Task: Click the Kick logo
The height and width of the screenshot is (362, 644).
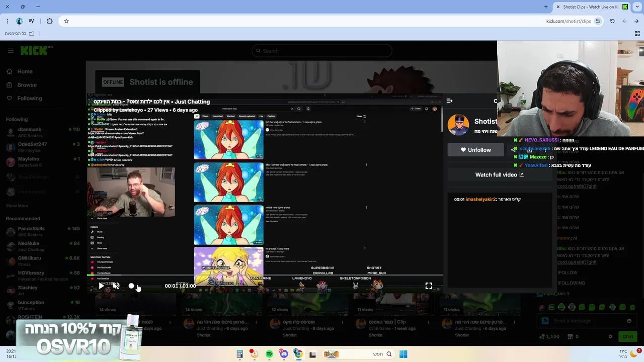Action: 34,50
